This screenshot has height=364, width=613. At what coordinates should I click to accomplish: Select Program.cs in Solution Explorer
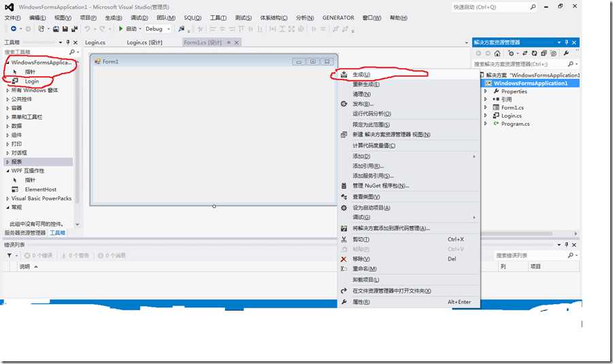515,124
